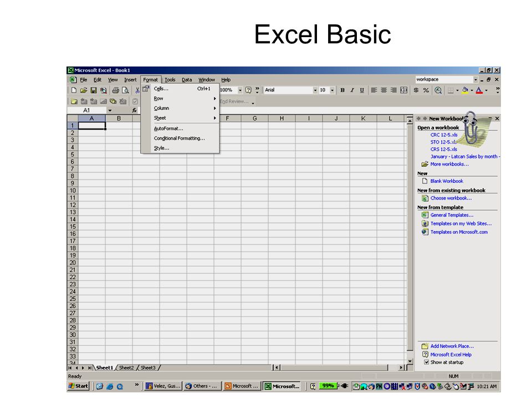The width and height of the screenshot is (532, 399).
Task: Click Templates on Microsoft.com link
Action: [x=459, y=232]
